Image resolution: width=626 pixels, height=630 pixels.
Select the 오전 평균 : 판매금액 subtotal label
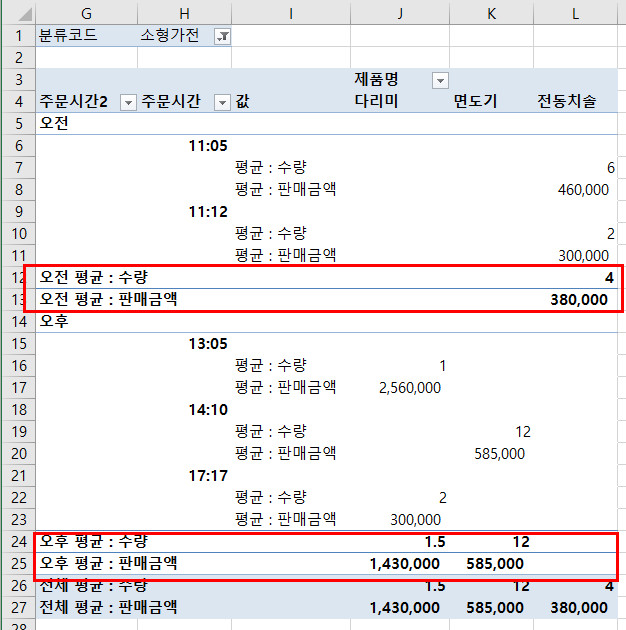point(109,298)
